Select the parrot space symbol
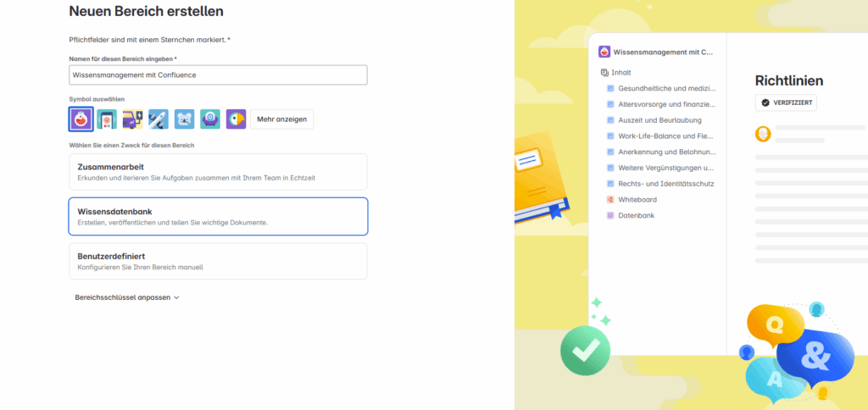Image resolution: width=868 pixels, height=410 pixels. point(236,119)
